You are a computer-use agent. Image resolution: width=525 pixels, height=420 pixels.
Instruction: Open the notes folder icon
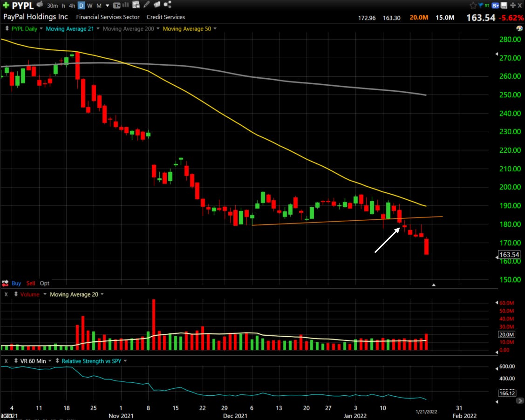[x=157, y=4]
